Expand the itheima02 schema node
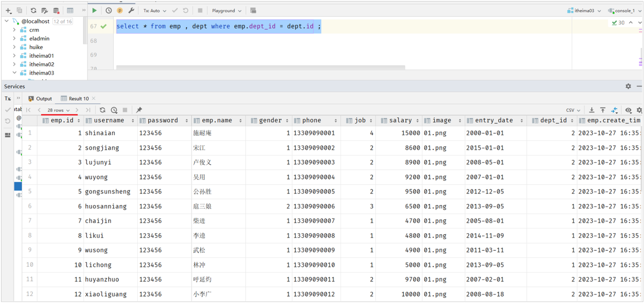 coord(14,64)
